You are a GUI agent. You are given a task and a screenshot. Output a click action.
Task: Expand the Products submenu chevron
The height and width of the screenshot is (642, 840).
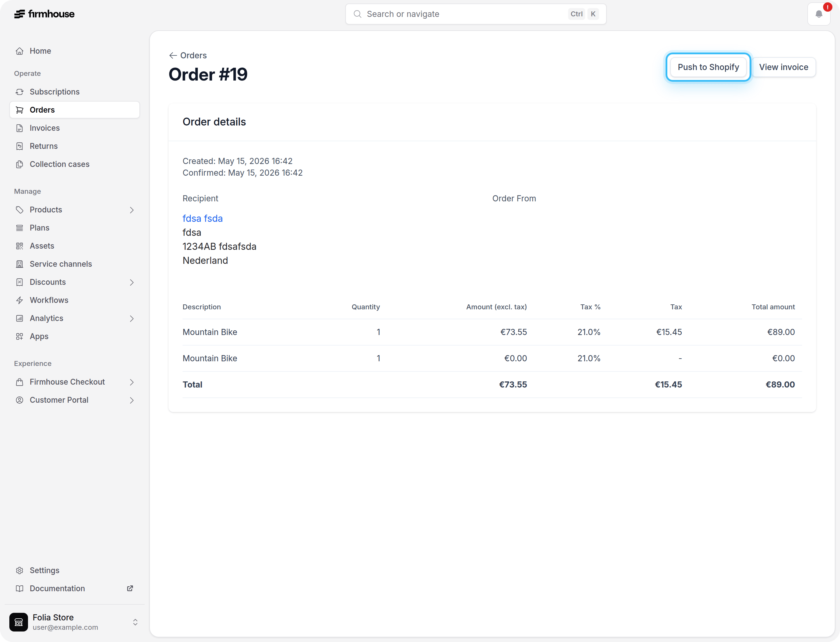132,210
